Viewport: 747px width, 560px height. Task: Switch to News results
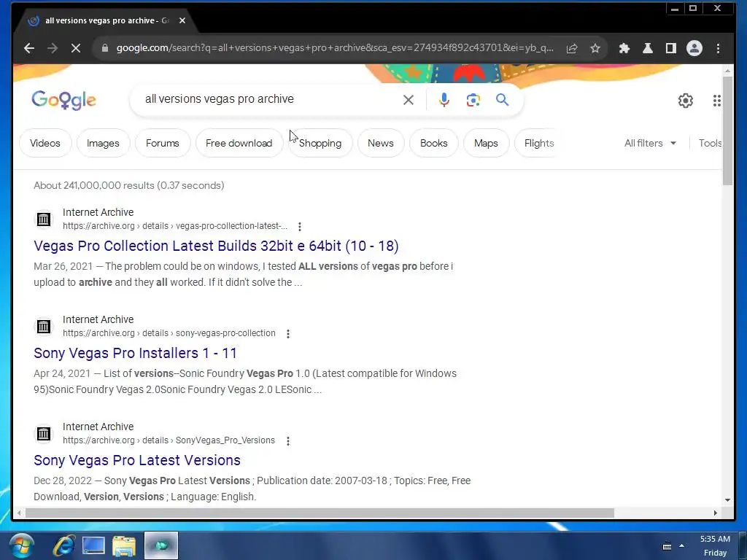pos(381,144)
